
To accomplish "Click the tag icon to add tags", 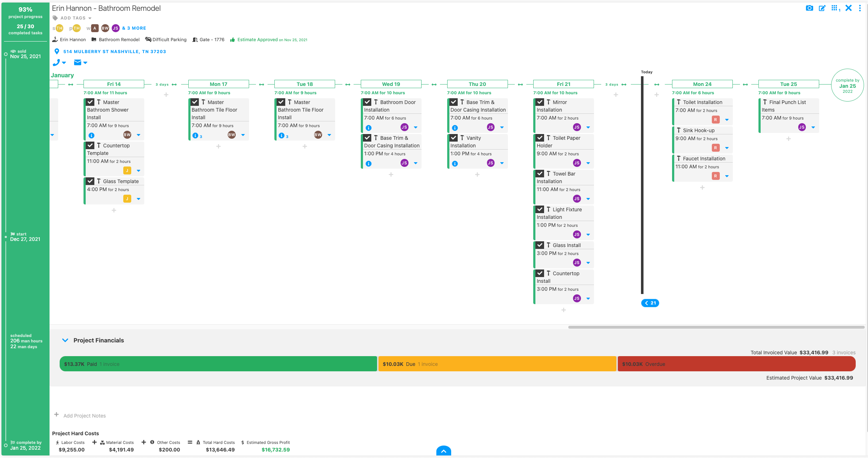I will pos(55,18).
